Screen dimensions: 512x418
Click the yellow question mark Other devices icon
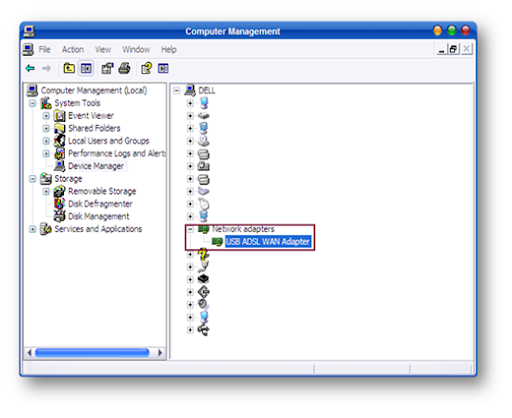203,254
